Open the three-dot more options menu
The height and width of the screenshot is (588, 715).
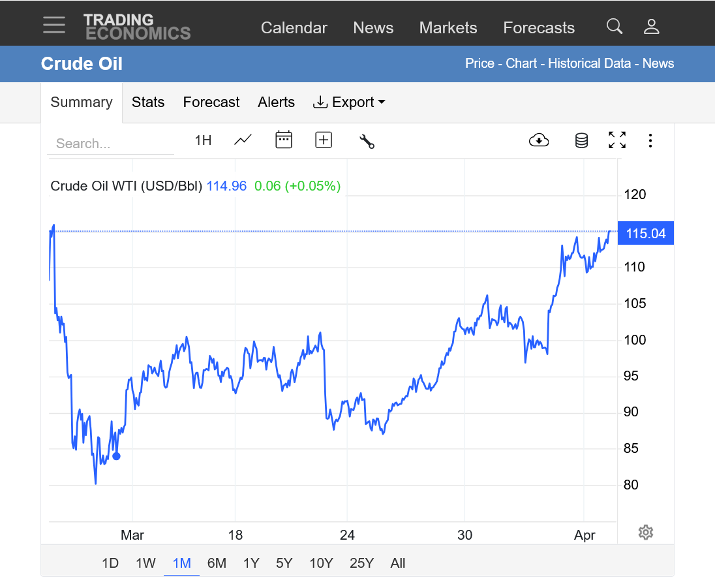(x=650, y=140)
